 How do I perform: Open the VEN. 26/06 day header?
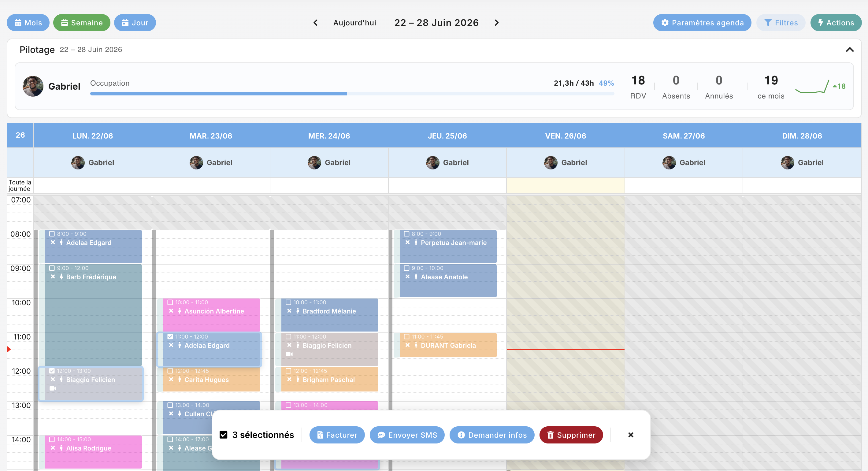(566, 136)
